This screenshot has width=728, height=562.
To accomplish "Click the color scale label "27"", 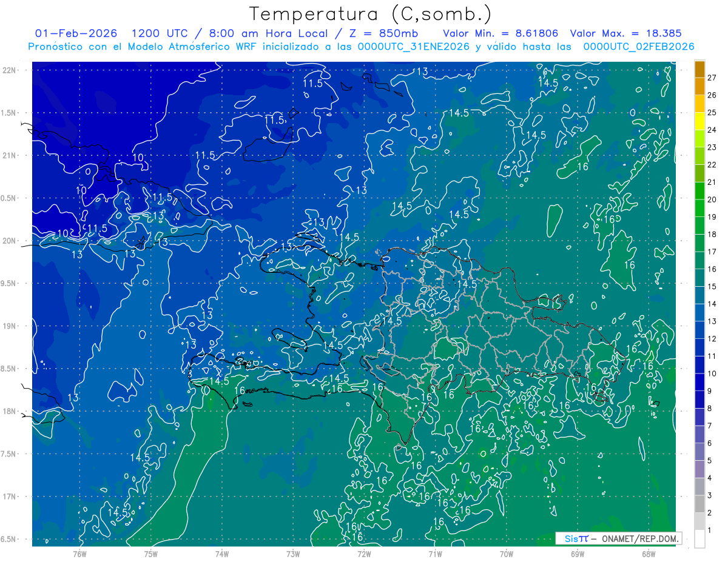I will pos(712,78).
